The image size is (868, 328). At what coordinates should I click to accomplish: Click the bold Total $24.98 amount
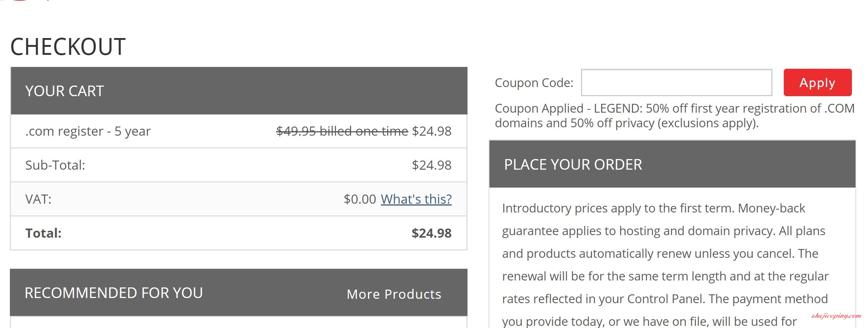coord(432,233)
